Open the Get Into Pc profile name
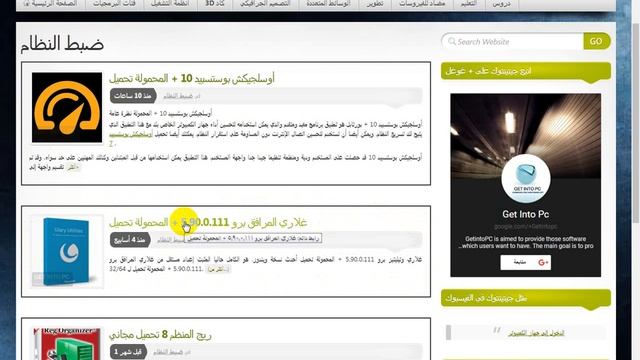 (526, 214)
